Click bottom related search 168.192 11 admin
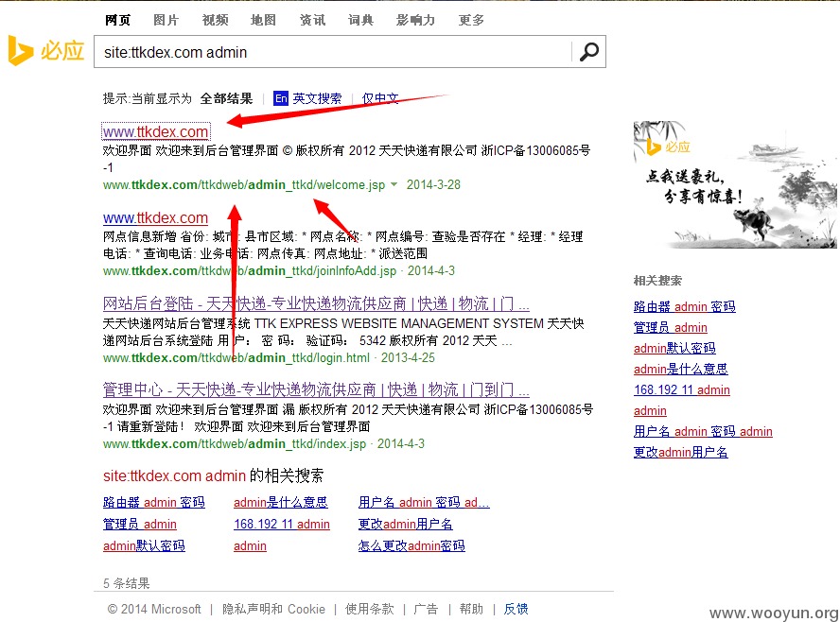840x622 pixels. click(x=282, y=524)
